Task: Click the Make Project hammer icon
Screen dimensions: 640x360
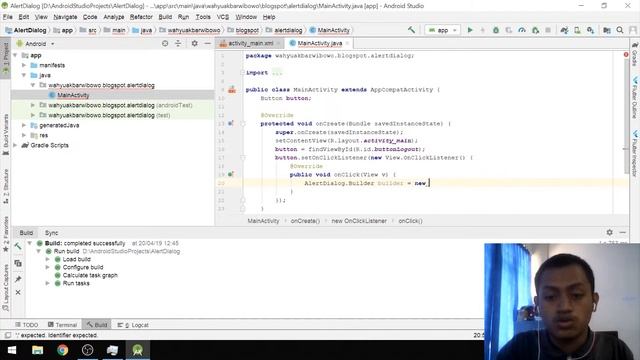Action: click(x=411, y=30)
